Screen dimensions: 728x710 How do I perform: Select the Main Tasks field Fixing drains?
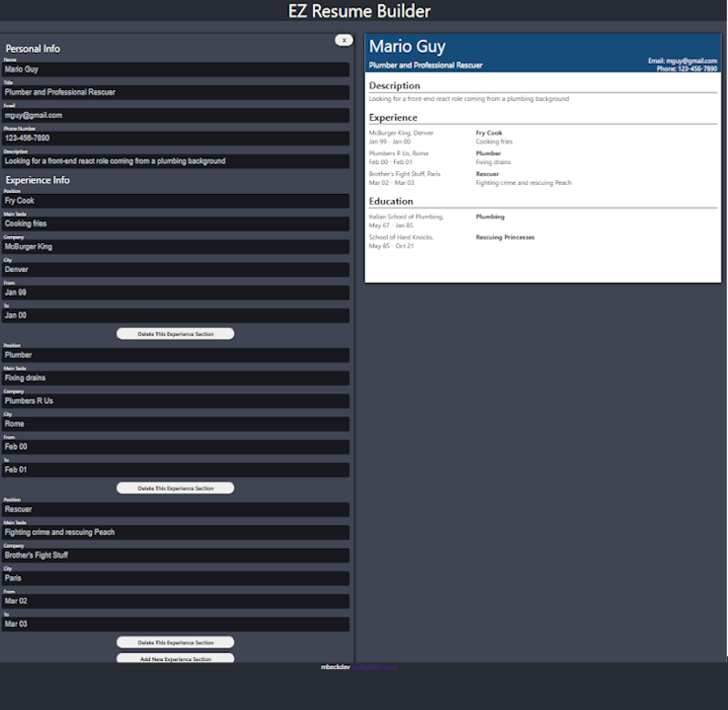tap(176, 378)
